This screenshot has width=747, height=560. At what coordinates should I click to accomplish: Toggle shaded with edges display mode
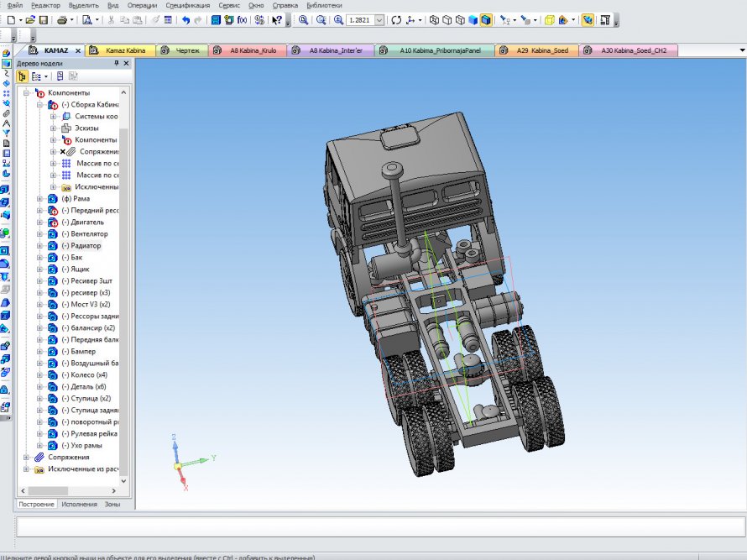pyautogui.click(x=486, y=20)
